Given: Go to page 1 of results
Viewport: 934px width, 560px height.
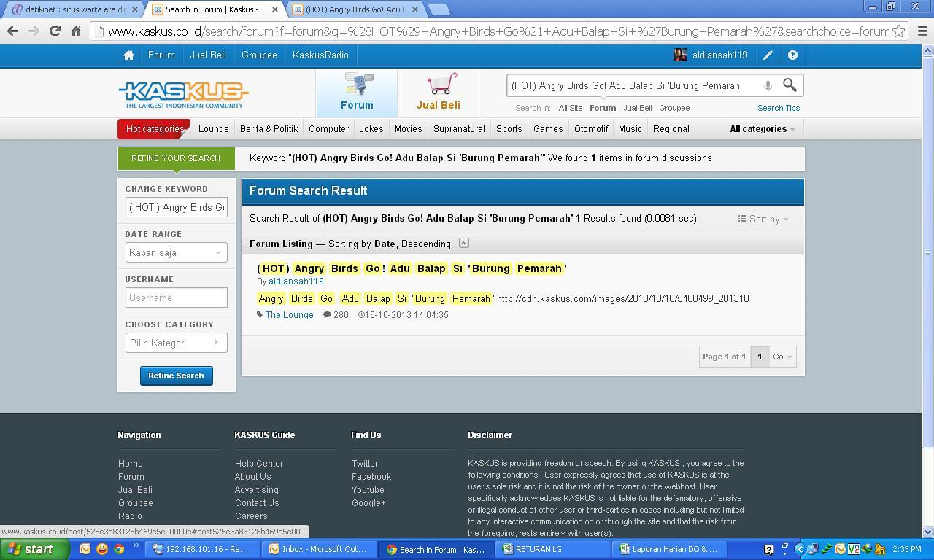Looking at the screenshot, I should 760,357.
